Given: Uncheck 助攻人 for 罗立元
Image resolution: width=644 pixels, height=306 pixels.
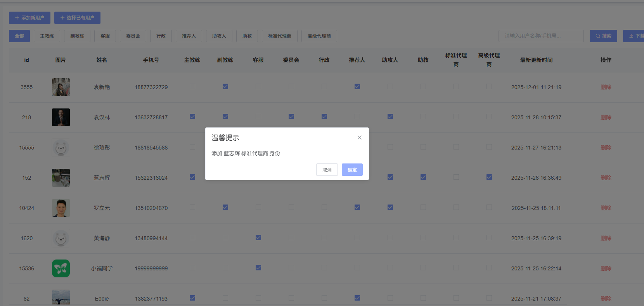Looking at the screenshot, I should click(x=390, y=207).
